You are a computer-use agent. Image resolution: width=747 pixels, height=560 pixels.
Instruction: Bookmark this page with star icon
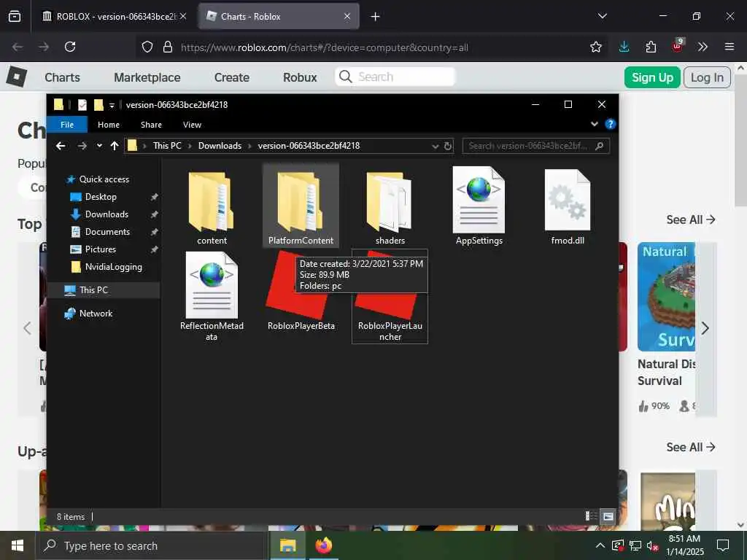[595, 47]
